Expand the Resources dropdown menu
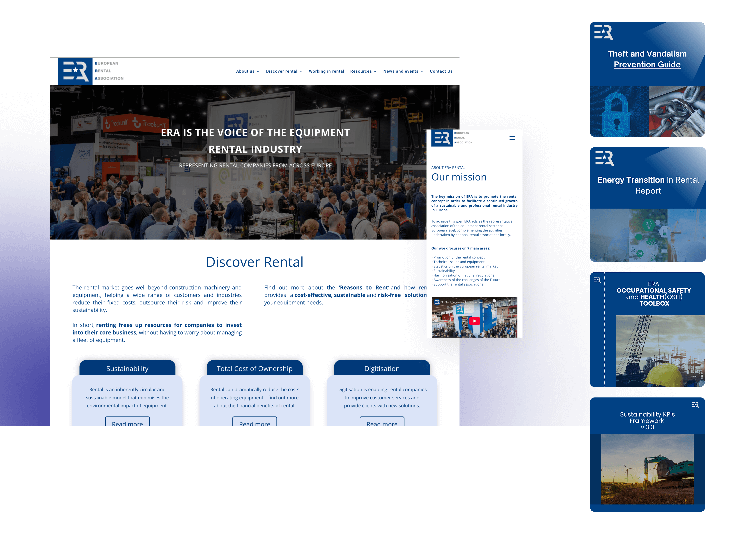Screen dimensions: 756x534 point(363,71)
